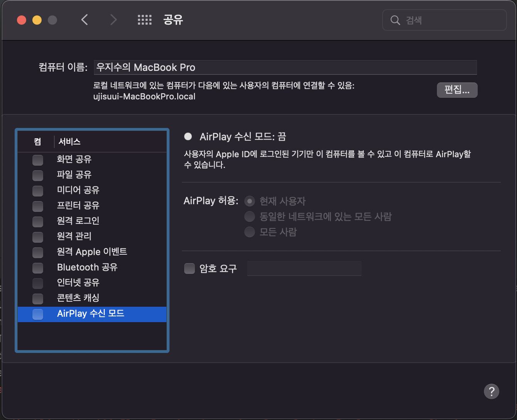Enable the 화면 공유 checkbox
The image size is (517, 420).
pos(38,160)
